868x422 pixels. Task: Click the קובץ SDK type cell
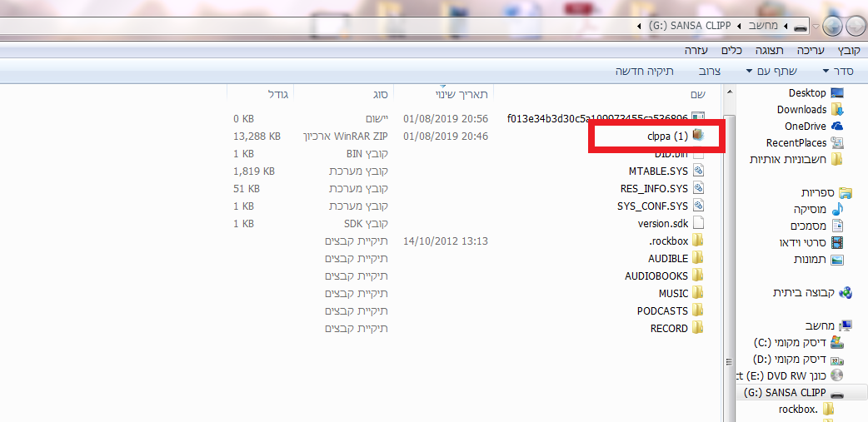point(366,223)
